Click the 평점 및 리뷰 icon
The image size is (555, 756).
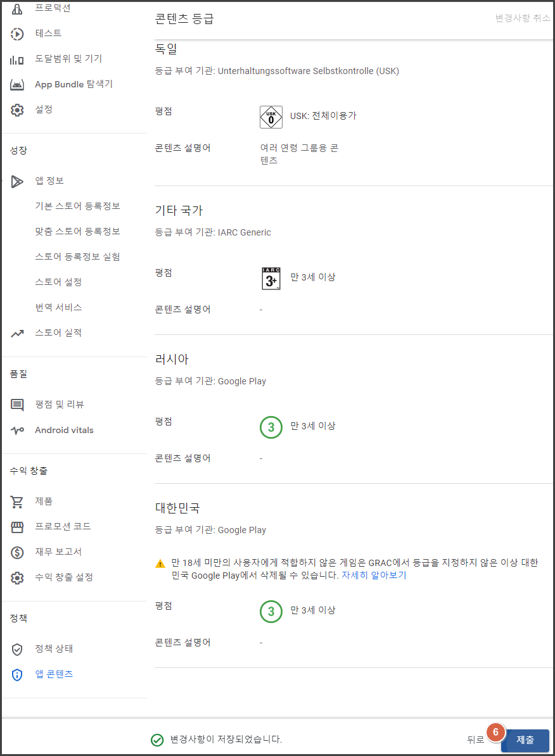[x=17, y=405]
